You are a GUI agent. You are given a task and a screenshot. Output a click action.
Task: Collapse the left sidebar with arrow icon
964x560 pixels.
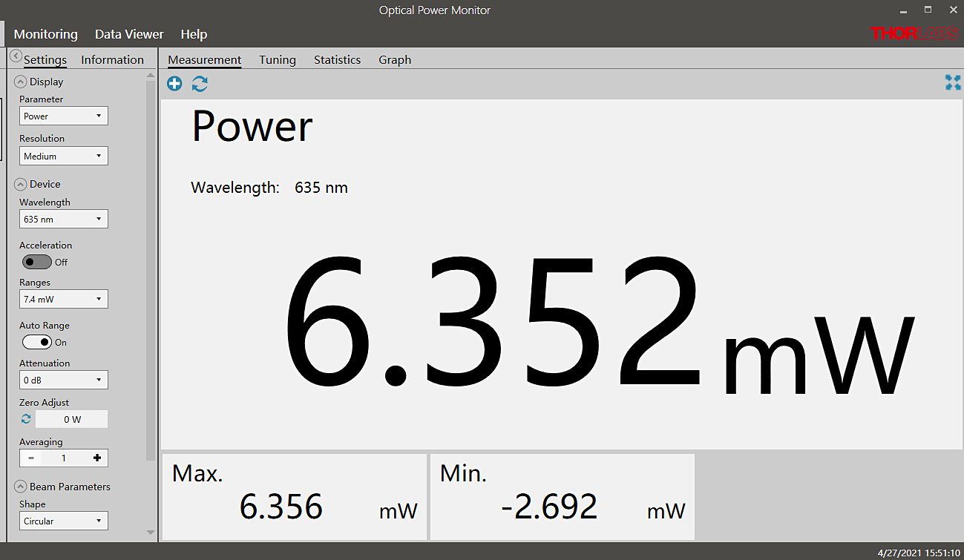coord(16,56)
